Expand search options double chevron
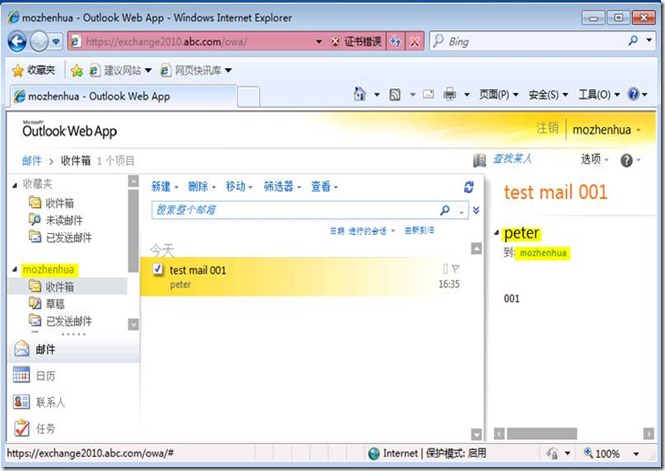 click(476, 210)
